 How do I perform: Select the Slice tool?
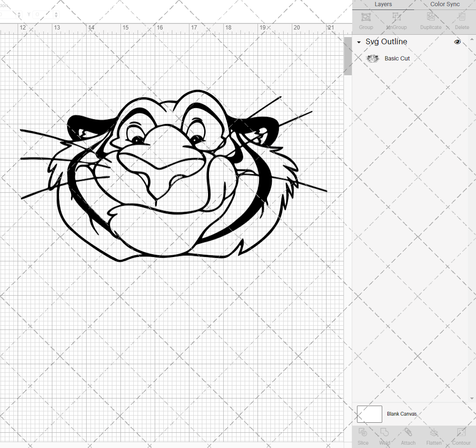363,436
